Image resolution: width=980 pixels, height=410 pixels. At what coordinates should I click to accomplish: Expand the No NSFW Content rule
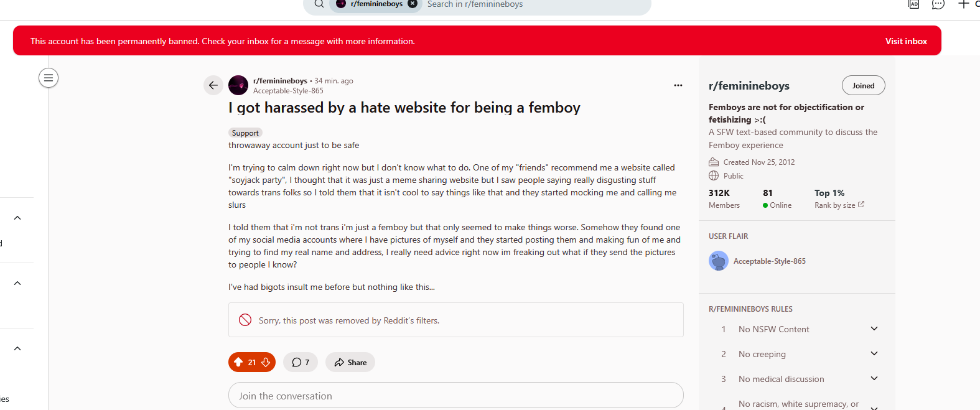tap(874, 329)
